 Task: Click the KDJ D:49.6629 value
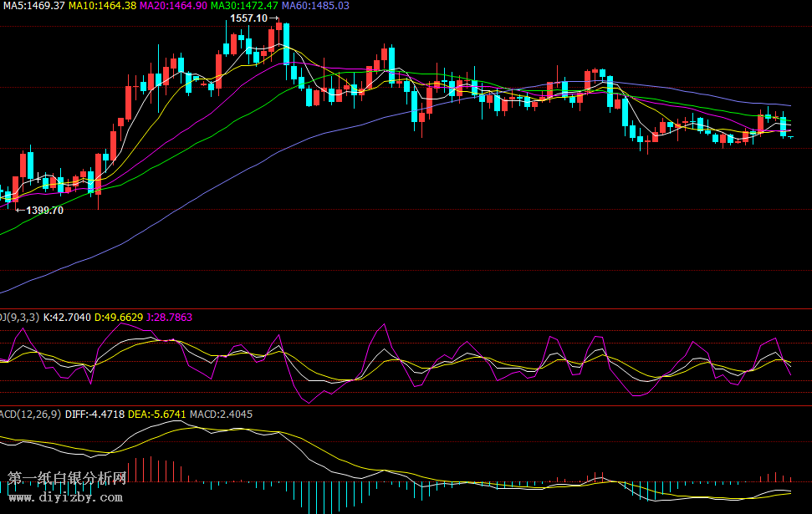[119, 318]
